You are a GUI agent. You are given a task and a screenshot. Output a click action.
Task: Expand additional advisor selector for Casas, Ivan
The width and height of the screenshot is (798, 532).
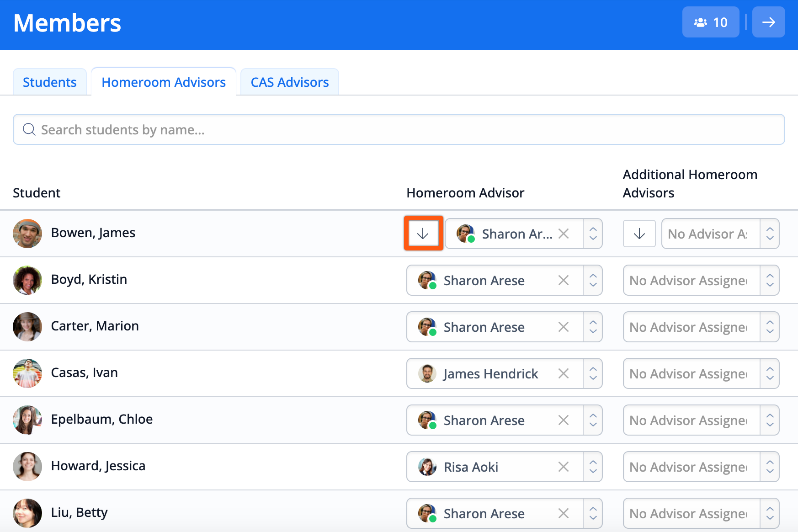pos(770,373)
